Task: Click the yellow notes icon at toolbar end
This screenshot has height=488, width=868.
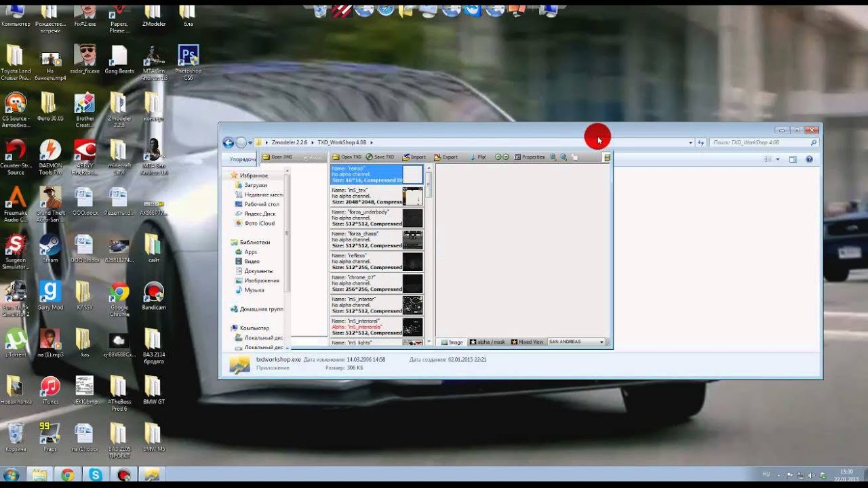Action: coord(607,157)
